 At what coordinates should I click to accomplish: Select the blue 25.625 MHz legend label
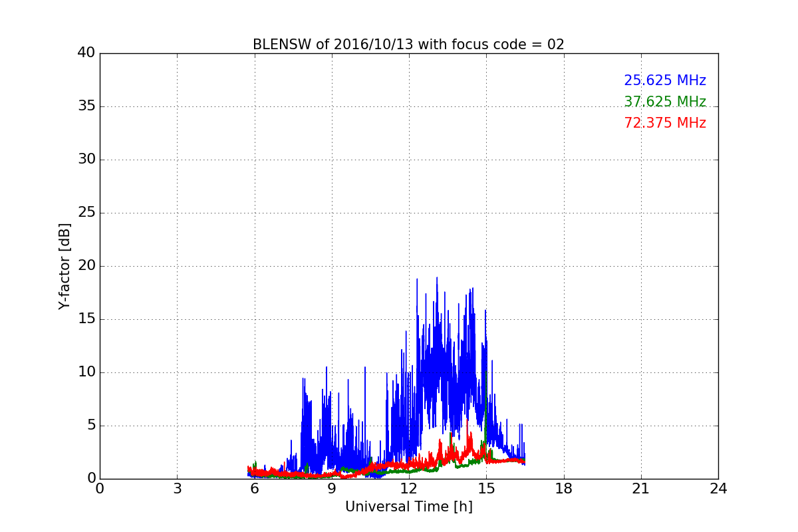(x=665, y=80)
